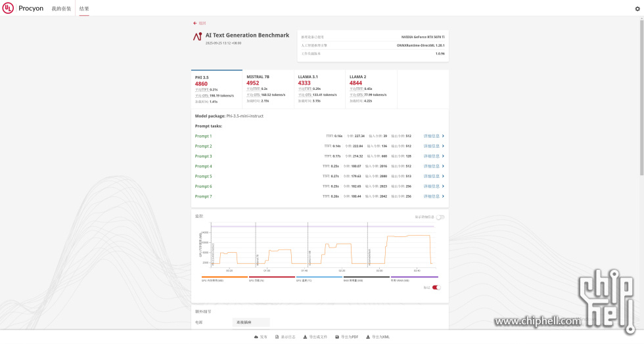
Task: Click the ONNXRuntime-DirectML 1.20.1 engine text
Action: pos(421,45)
